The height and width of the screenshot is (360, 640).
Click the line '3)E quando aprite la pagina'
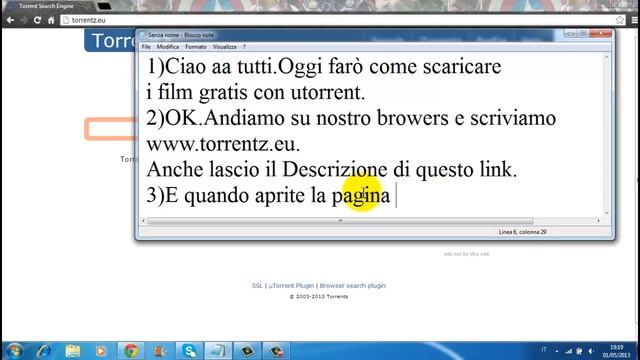tap(268, 196)
